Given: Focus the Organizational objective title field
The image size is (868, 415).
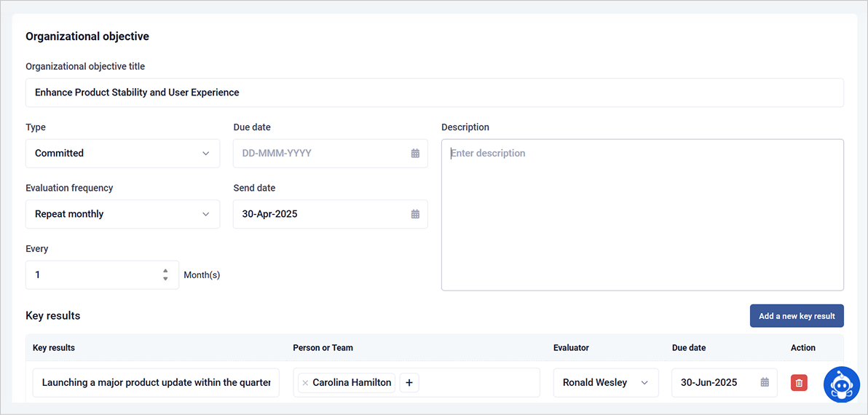Looking at the screenshot, I should pos(434,92).
